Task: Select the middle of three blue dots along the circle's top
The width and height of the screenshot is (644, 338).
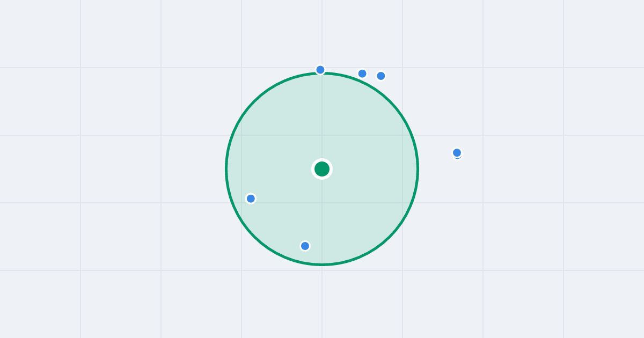Action: [362, 74]
